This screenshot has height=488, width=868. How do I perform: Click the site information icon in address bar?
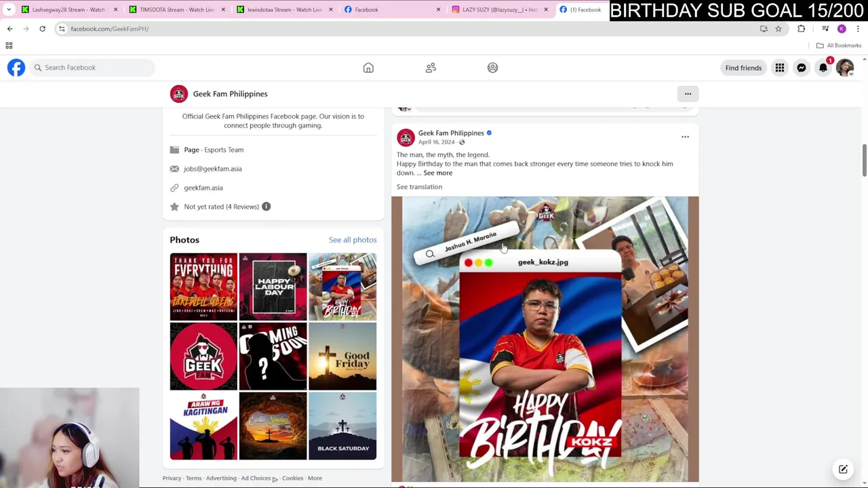point(62,28)
